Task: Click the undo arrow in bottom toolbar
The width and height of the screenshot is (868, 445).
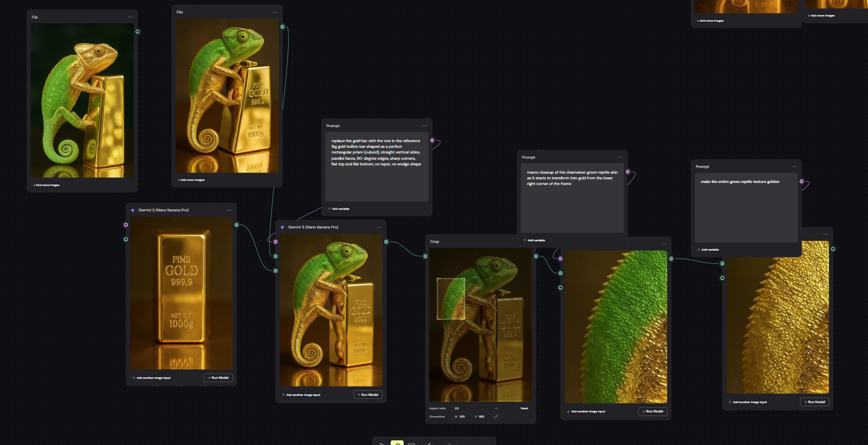Action: pyautogui.click(x=429, y=443)
